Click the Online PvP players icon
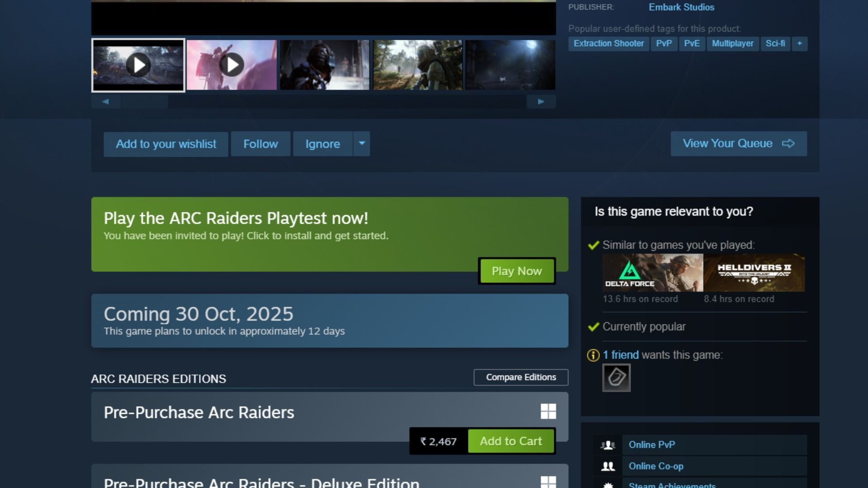The width and height of the screenshot is (868, 488). 608,445
